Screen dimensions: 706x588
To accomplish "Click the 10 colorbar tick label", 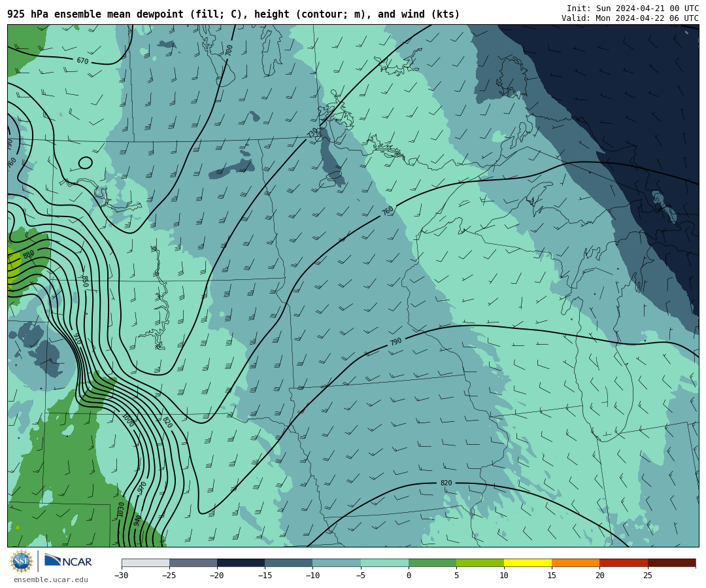I will (x=504, y=576).
